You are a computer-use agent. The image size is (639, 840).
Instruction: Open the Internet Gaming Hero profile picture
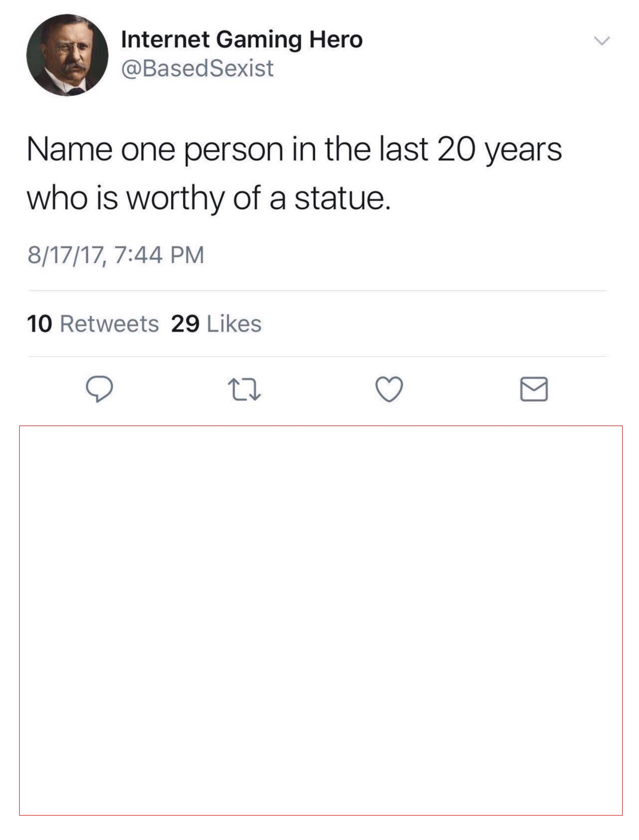click(67, 55)
